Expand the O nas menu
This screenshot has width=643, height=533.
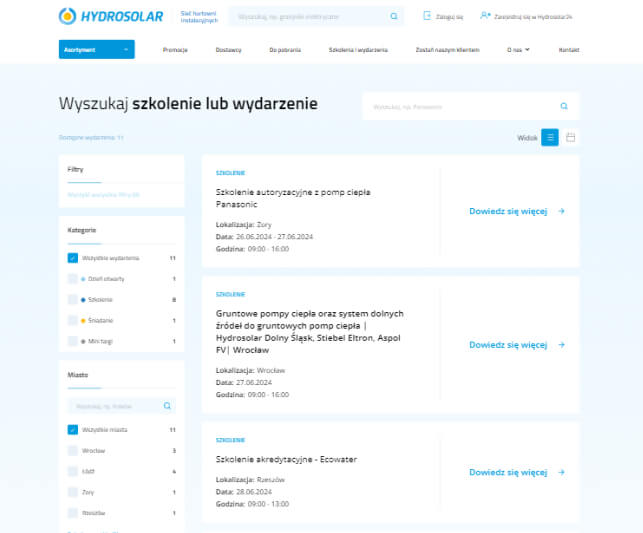click(x=518, y=50)
